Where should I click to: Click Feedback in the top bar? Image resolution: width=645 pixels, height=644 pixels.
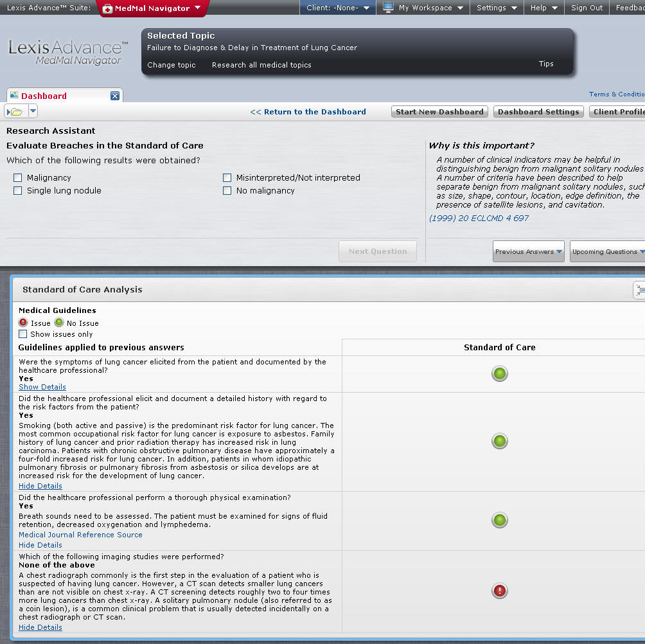[630, 8]
